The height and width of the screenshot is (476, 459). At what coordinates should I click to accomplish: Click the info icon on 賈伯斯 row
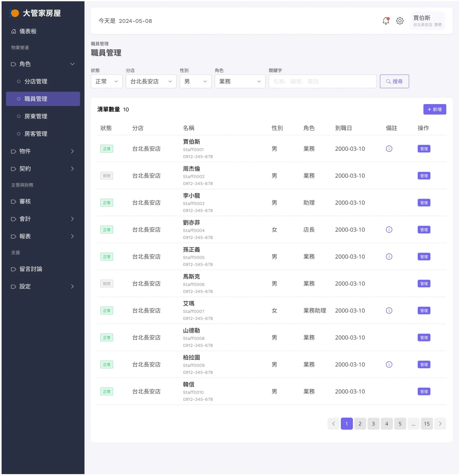tap(389, 149)
